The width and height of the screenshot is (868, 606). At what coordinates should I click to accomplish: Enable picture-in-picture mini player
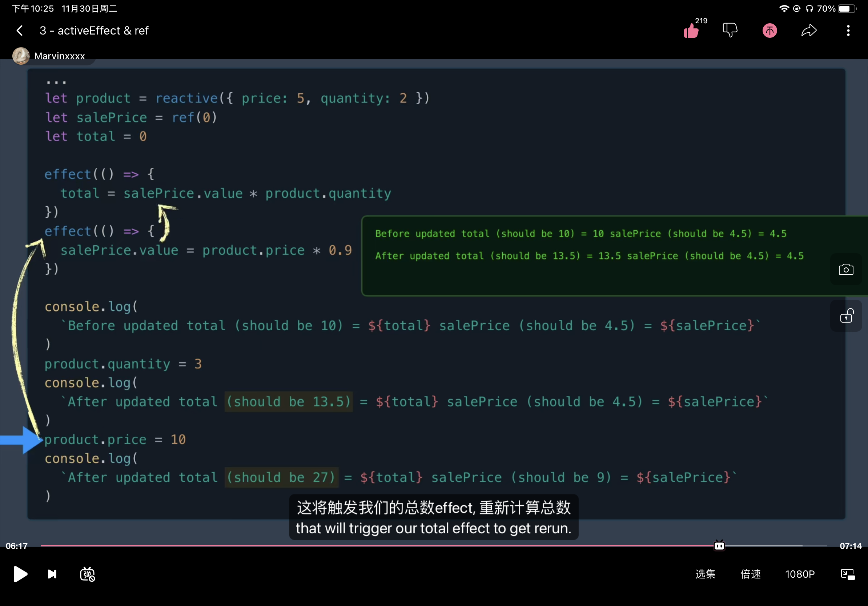click(x=847, y=574)
